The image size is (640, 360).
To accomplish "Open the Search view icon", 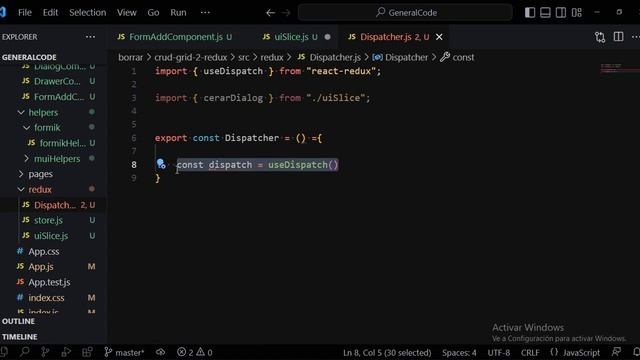I will tap(24, 351).
